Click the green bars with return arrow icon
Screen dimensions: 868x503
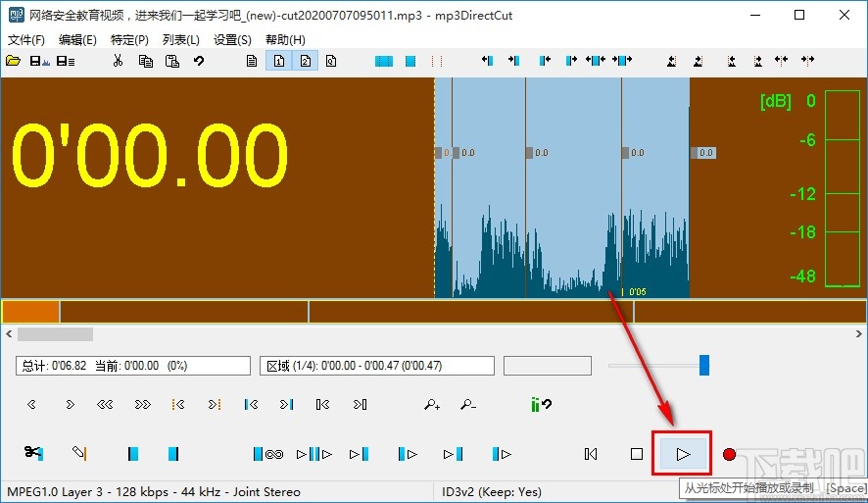tap(541, 404)
